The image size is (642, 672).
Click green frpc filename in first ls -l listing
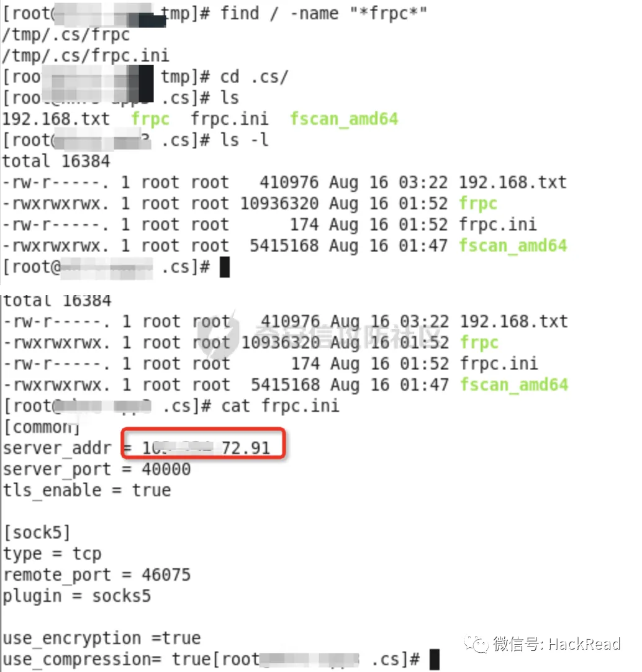[478, 204]
